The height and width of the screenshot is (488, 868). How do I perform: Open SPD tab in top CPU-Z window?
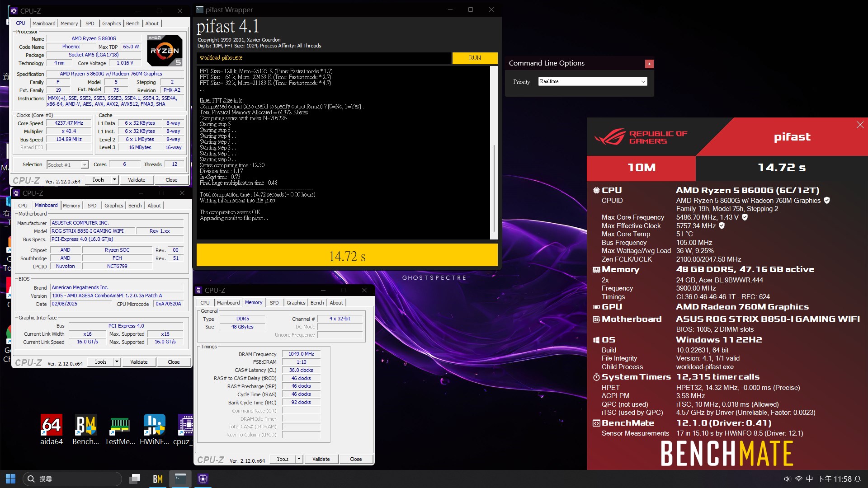click(90, 23)
